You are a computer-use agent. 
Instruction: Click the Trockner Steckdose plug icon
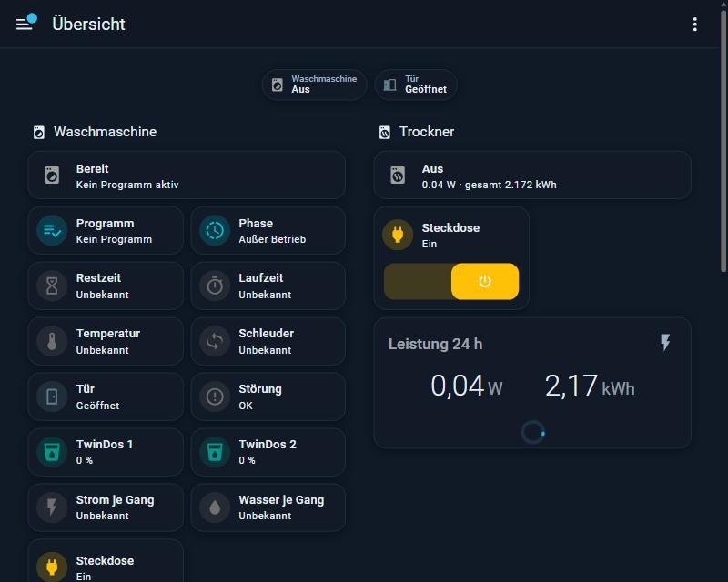tap(398, 235)
